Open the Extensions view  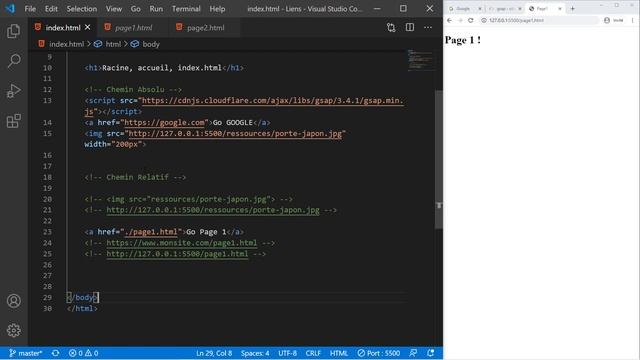tap(13, 121)
